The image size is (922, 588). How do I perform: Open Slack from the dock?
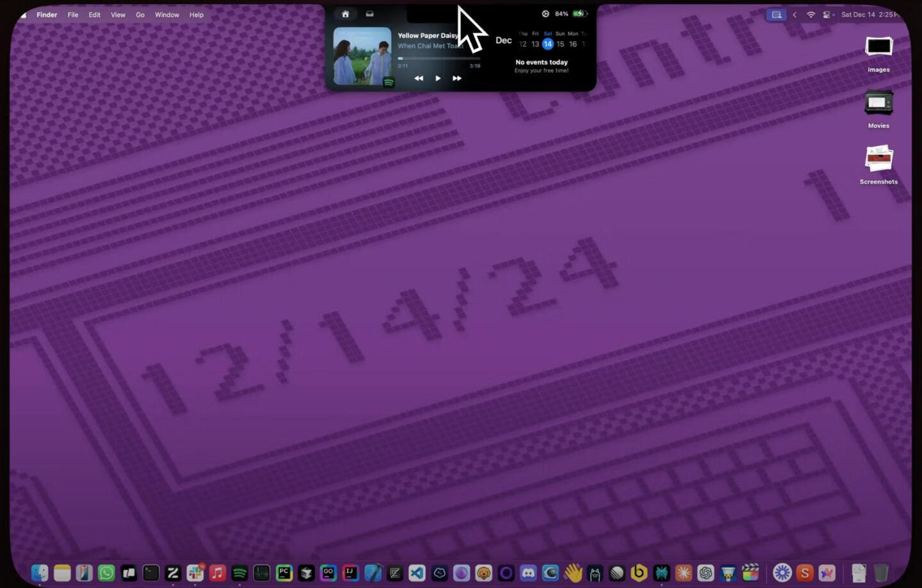click(195, 573)
